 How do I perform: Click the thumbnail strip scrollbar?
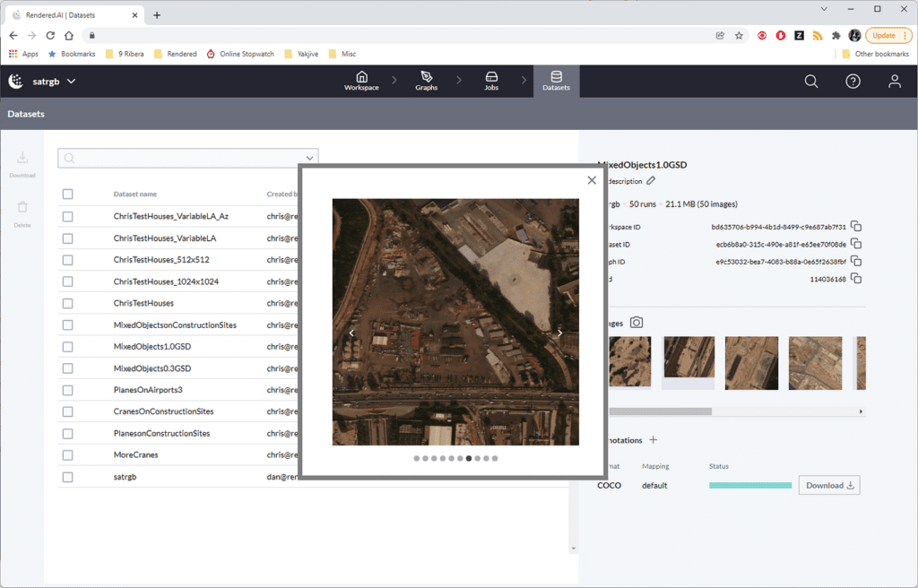(x=660, y=411)
